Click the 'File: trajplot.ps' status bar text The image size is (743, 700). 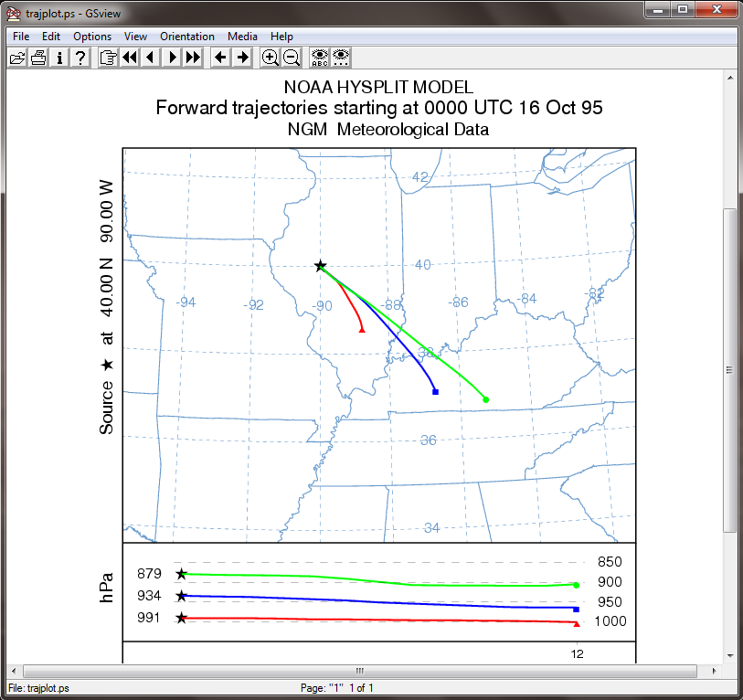point(39,688)
